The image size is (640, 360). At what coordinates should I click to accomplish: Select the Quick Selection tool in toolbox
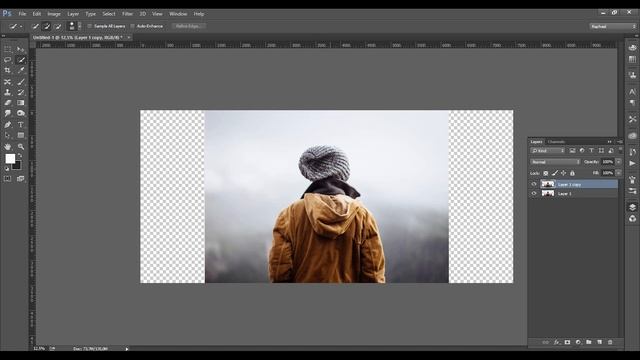pos(21,60)
